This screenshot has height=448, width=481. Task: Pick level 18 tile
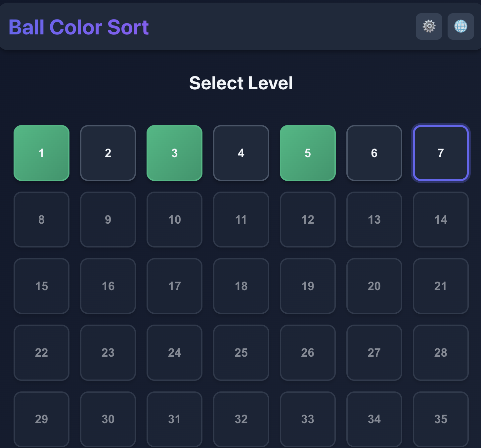[241, 286]
